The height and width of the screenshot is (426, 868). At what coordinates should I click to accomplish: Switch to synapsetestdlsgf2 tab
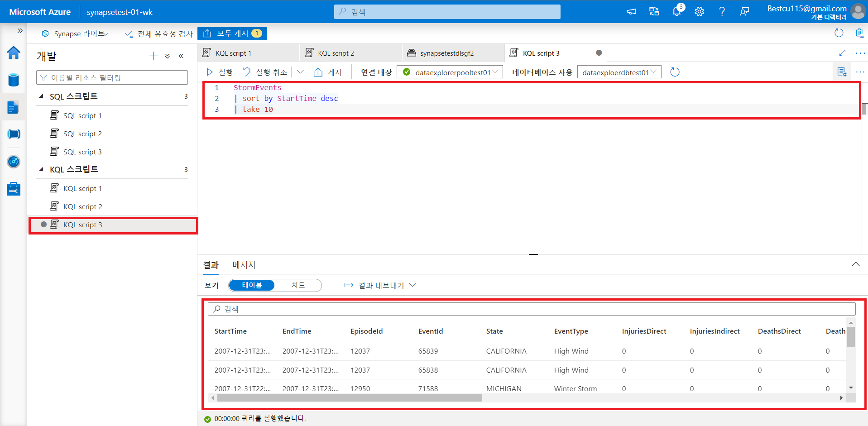click(x=453, y=53)
